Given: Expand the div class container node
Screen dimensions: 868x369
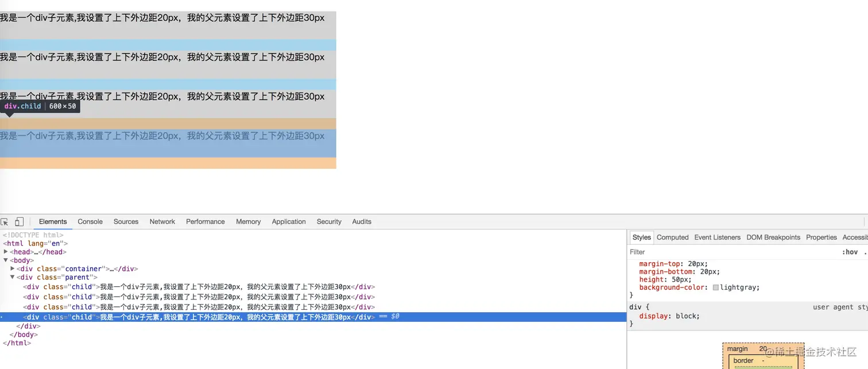Looking at the screenshot, I should pos(13,269).
